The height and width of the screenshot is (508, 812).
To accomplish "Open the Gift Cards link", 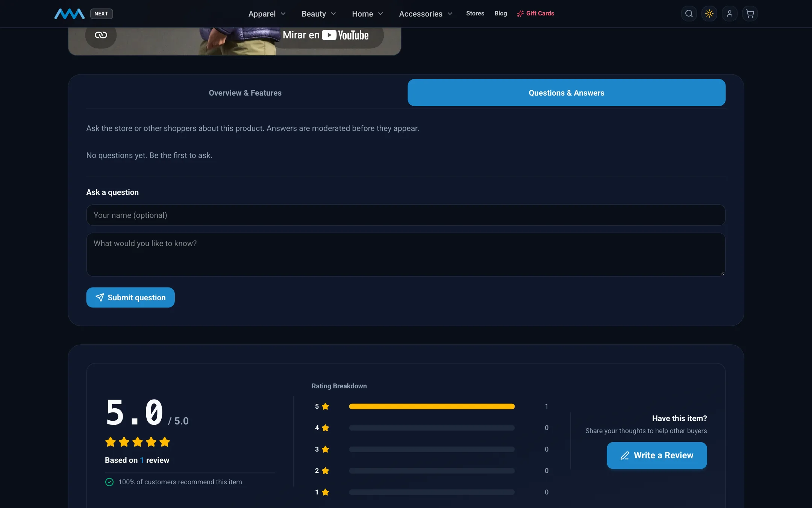I will pos(535,14).
